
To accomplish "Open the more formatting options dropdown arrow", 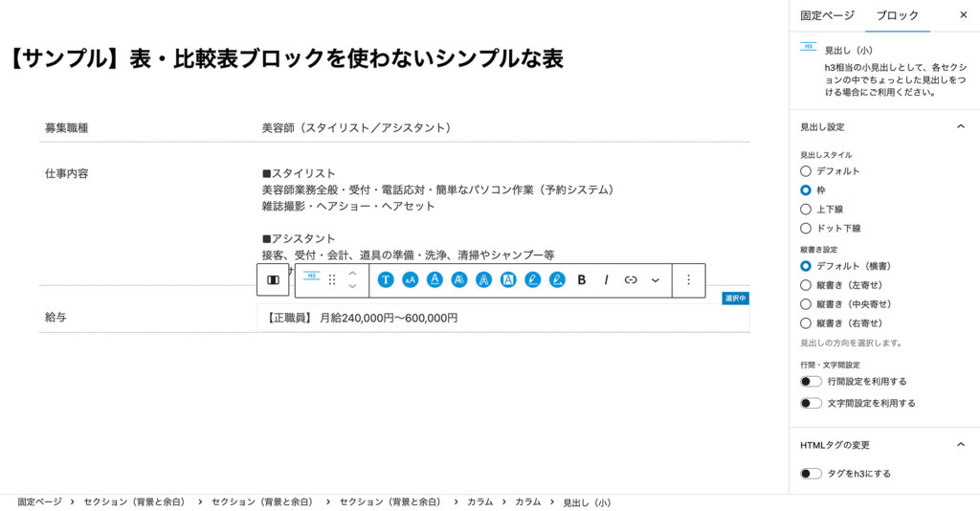I will pos(656,280).
